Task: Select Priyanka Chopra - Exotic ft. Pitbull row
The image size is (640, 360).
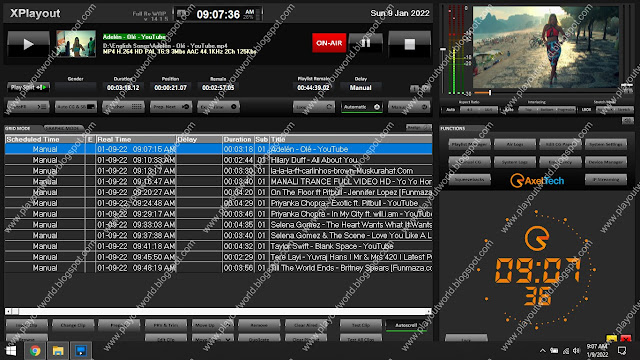Action: [218, 203]
